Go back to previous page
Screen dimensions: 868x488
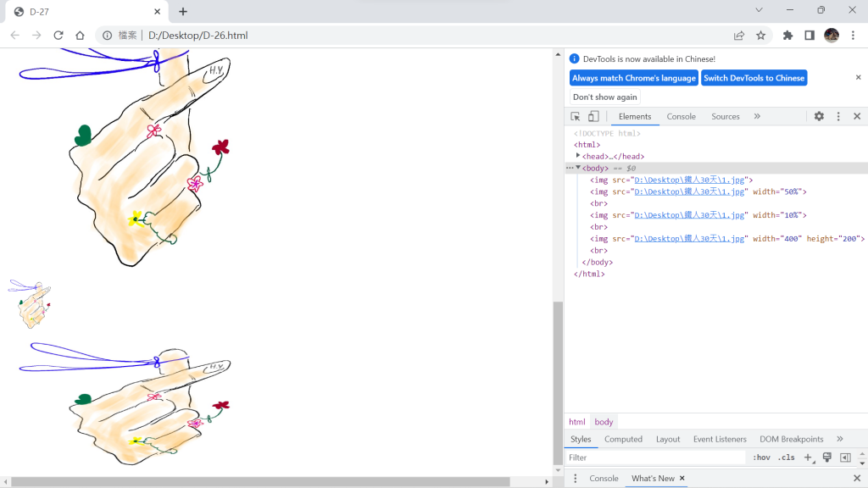pos(15,36)
